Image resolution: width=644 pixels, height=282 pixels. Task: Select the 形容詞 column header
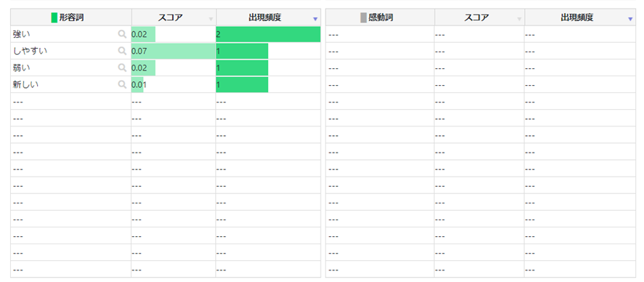click(71, 17)
